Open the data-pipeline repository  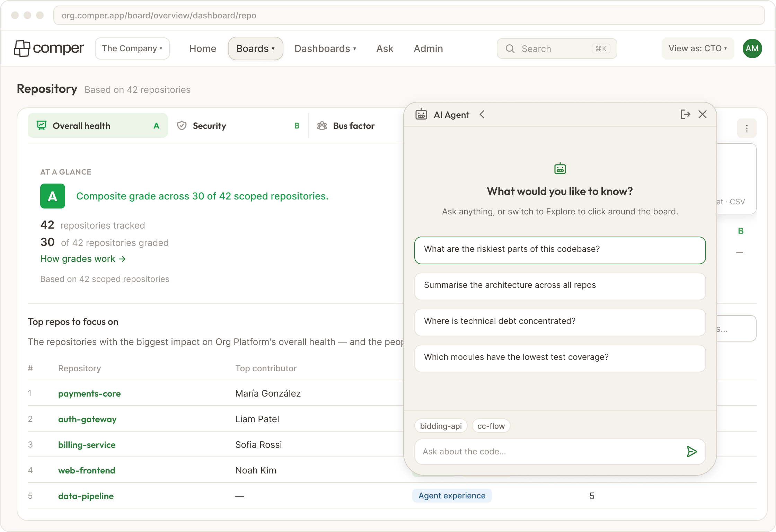tap(86, 496)
